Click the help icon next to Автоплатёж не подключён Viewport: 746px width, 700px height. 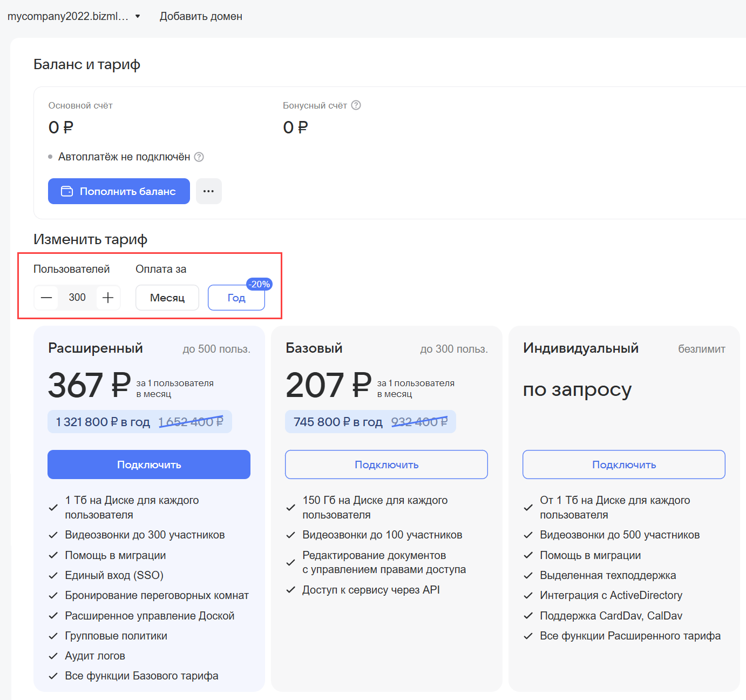pos(199,157)
